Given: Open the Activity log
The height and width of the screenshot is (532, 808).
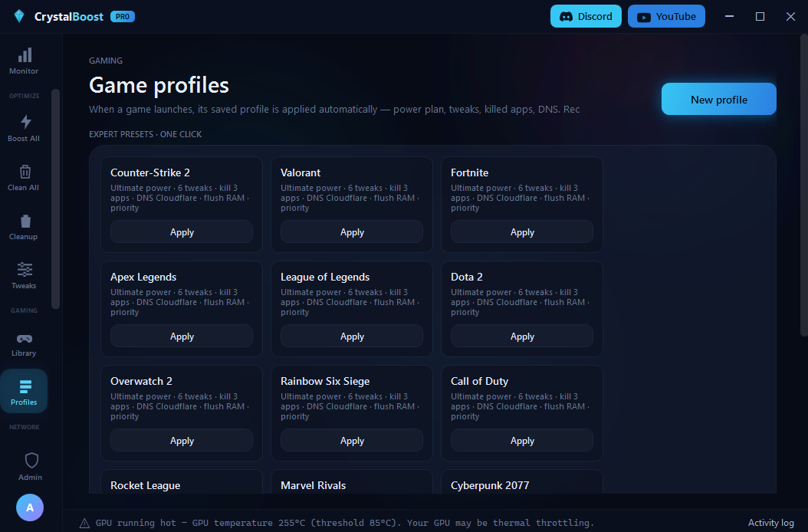Looking at the screenshot, I should click(x=770, y=523).
